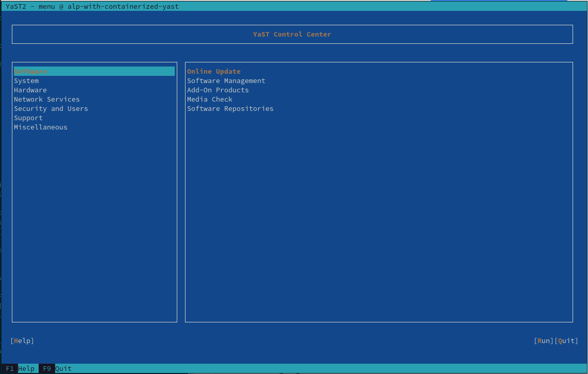Open the Hardware category
Viewport: 588px width, 374px height.
click(x=30, y=90)
